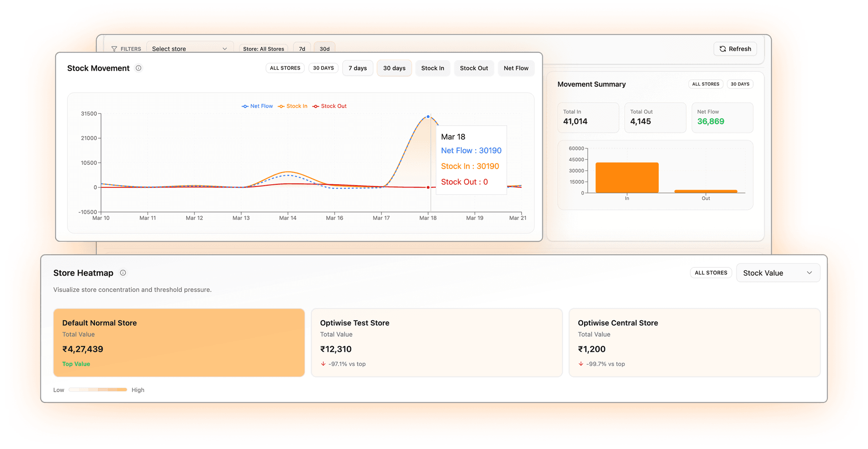868x449 pixels.
Task: Click the orange In bar in summary chart
Action: click(627, 178)
